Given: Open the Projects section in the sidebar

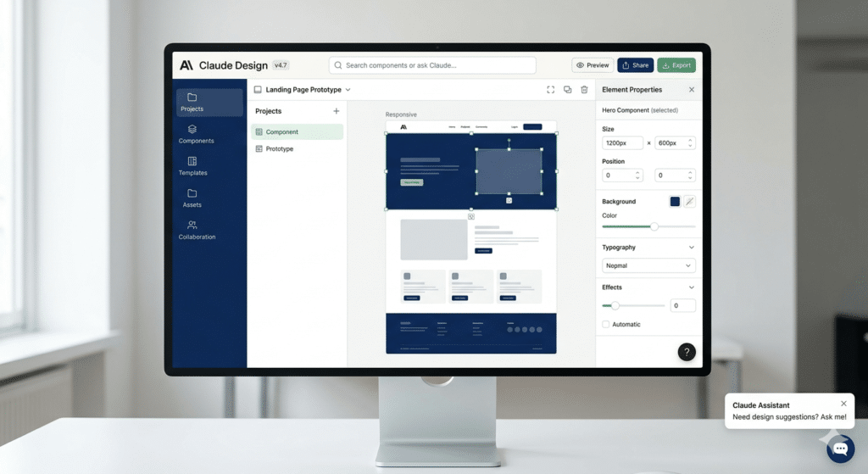Looking at the screenshot, I should click(209, 103).
